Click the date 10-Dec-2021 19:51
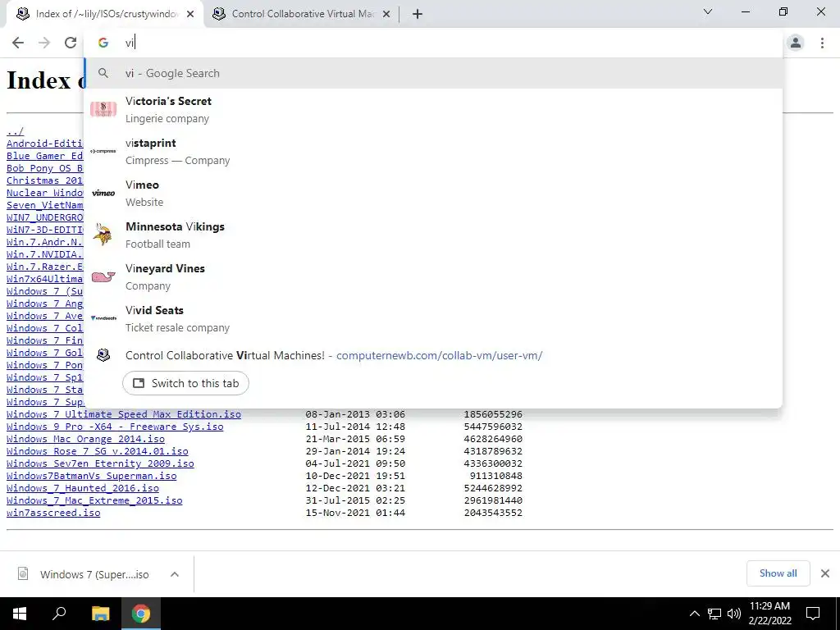Image resolution: width=840 pixels, height=630 pixels. pyautogui.click(x=355, y=476)
